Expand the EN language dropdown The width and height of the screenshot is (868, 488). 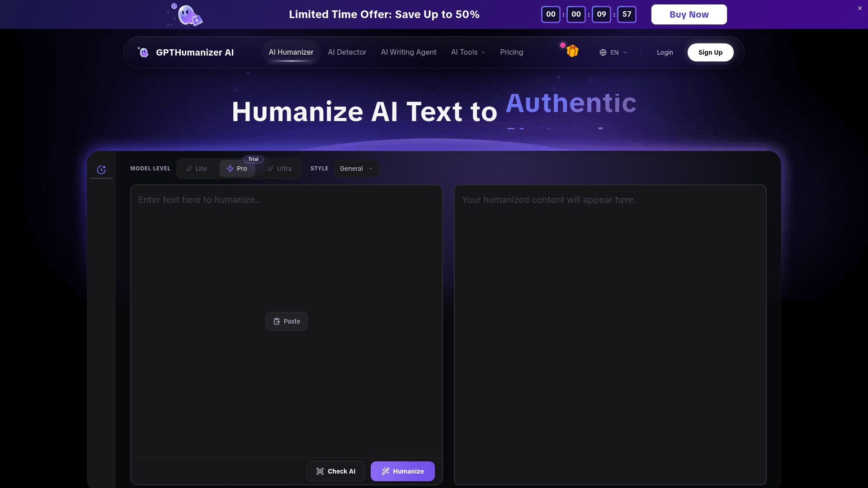click(614, 52)
